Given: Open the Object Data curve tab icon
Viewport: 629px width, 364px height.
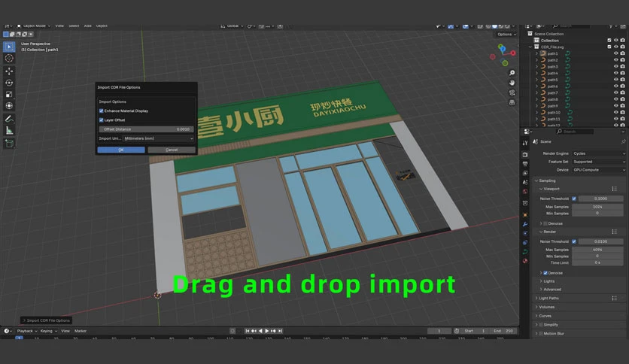Looking at the screenshot, I should [x=525, y=252].
